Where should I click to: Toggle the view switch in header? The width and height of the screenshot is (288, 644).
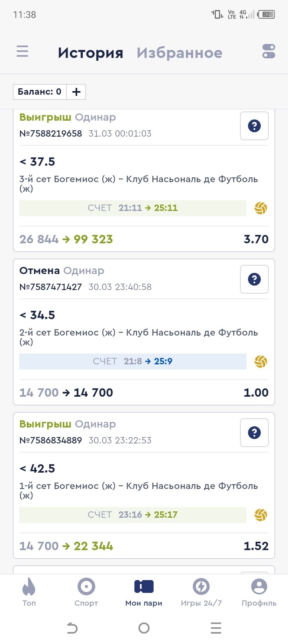coord(268,52)
